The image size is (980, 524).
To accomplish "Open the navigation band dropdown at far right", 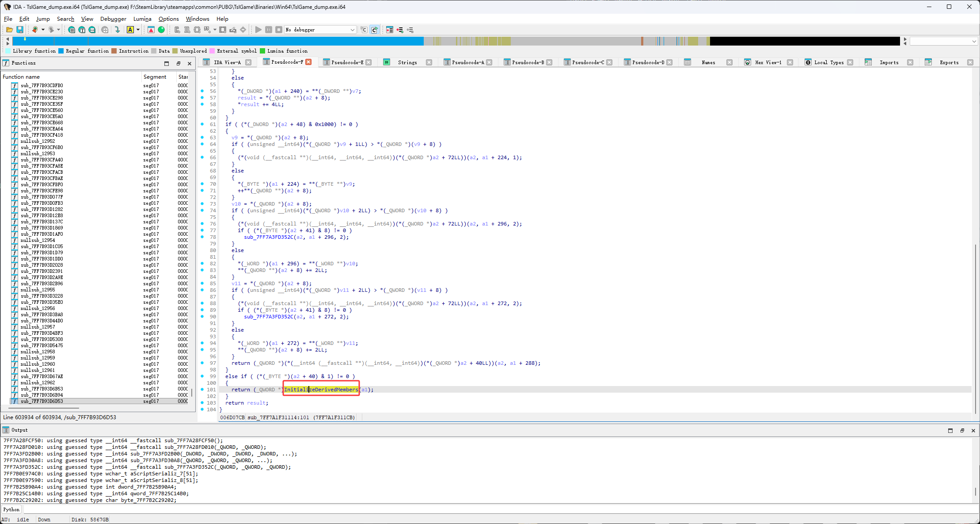I will (974, 41).
